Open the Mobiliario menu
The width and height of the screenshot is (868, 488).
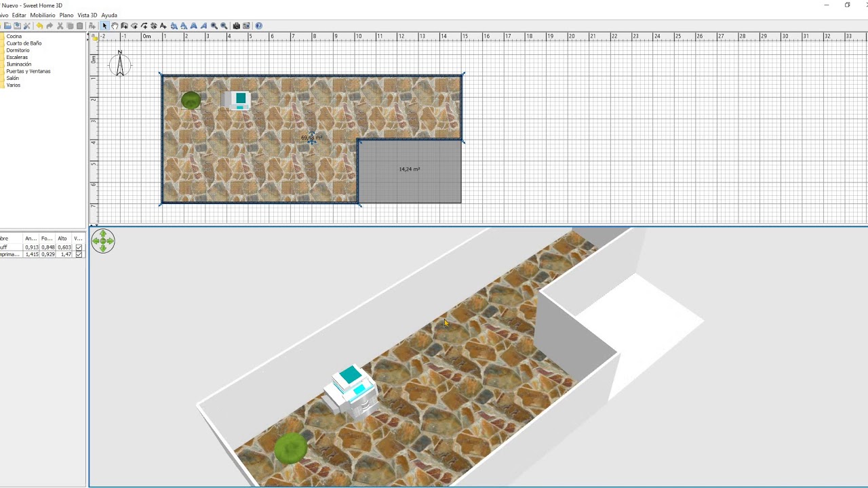(x=43, y=15)
